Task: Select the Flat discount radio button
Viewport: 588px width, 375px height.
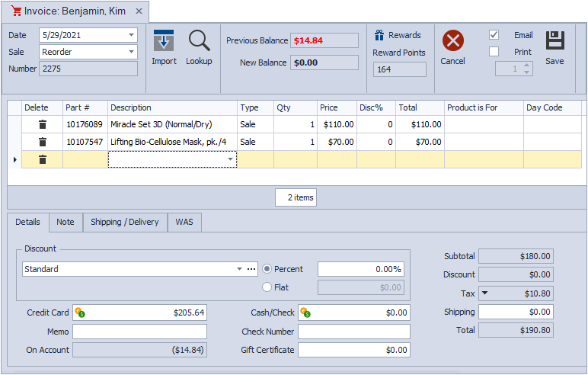Action: click(267, 287)
